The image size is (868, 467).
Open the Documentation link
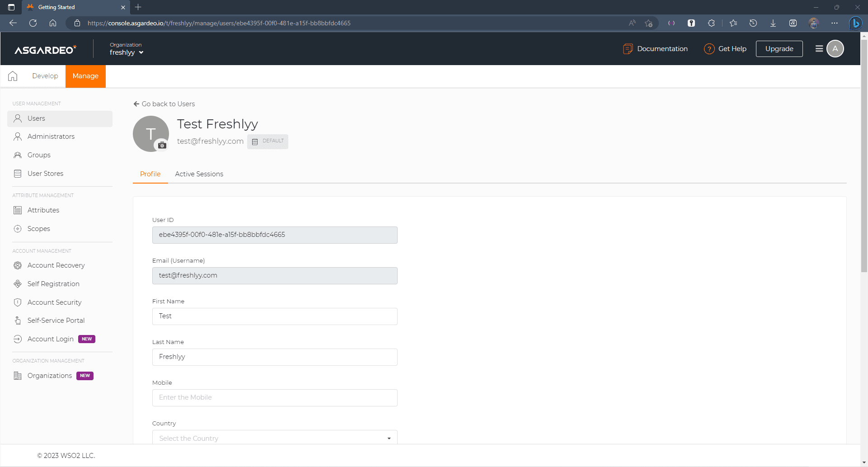(x=662, y=49)
